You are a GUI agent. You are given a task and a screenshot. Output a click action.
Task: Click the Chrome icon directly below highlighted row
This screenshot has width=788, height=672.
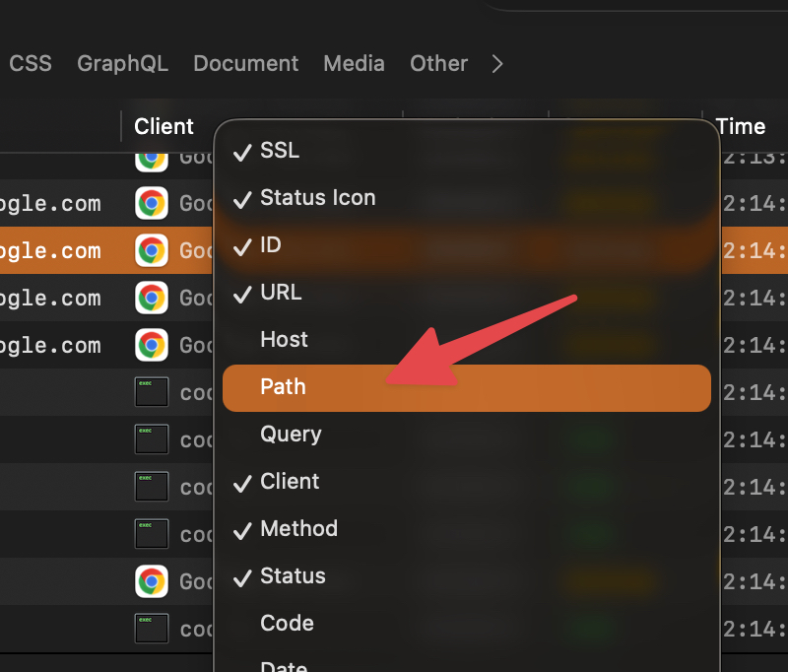pyautogui.click(x=152, y=298)
